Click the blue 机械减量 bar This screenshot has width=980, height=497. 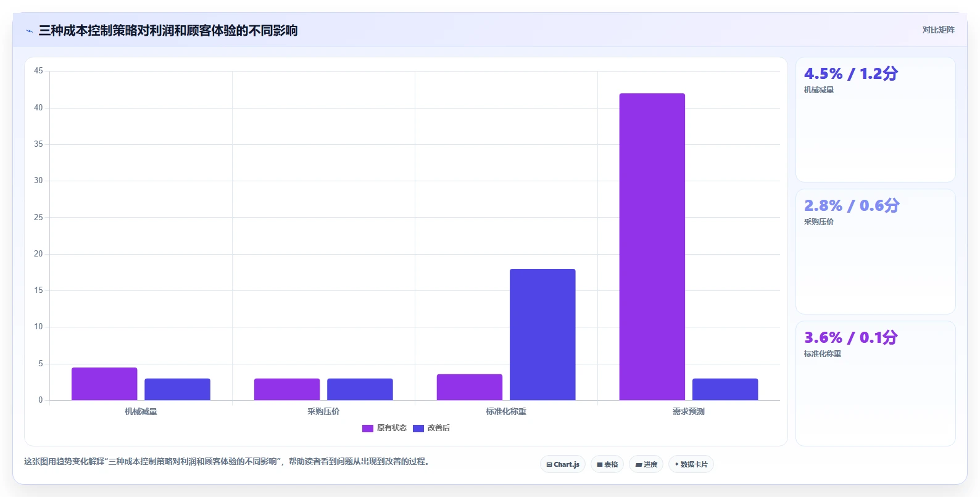click(x=177, y=389)
